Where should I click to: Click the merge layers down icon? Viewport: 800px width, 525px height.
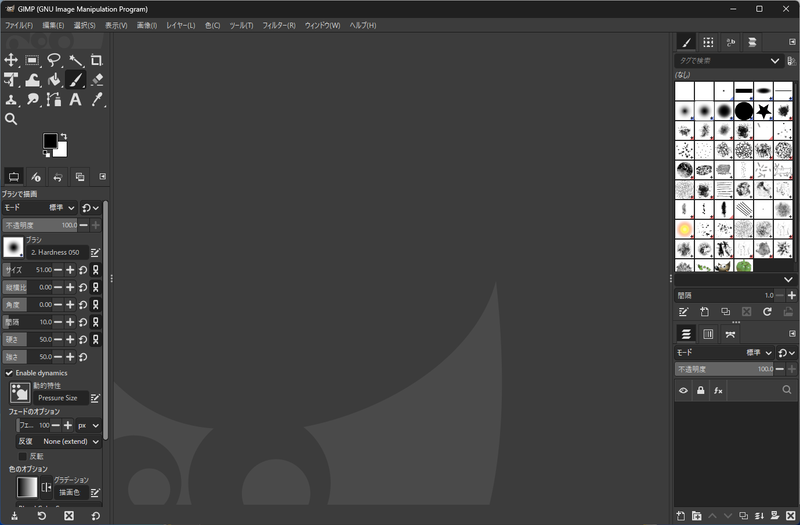759,516
